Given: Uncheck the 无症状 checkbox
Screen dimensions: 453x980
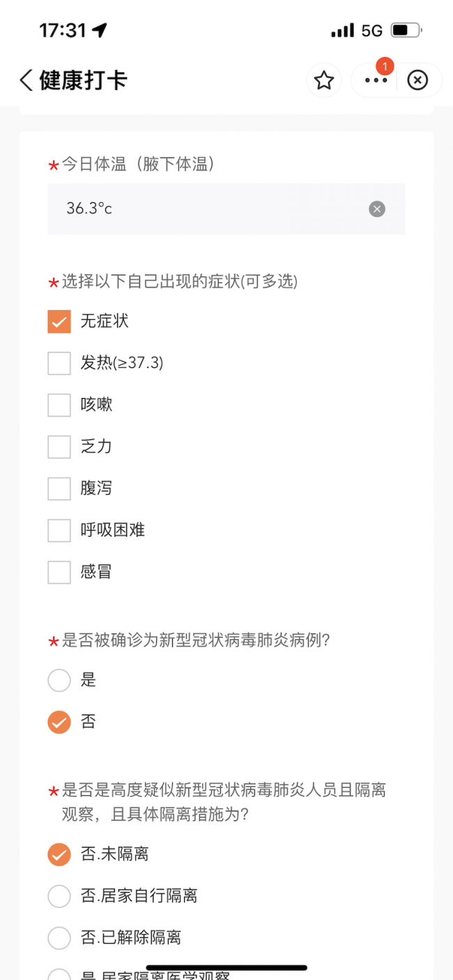Looking at the screenshot, I should 59,321.
